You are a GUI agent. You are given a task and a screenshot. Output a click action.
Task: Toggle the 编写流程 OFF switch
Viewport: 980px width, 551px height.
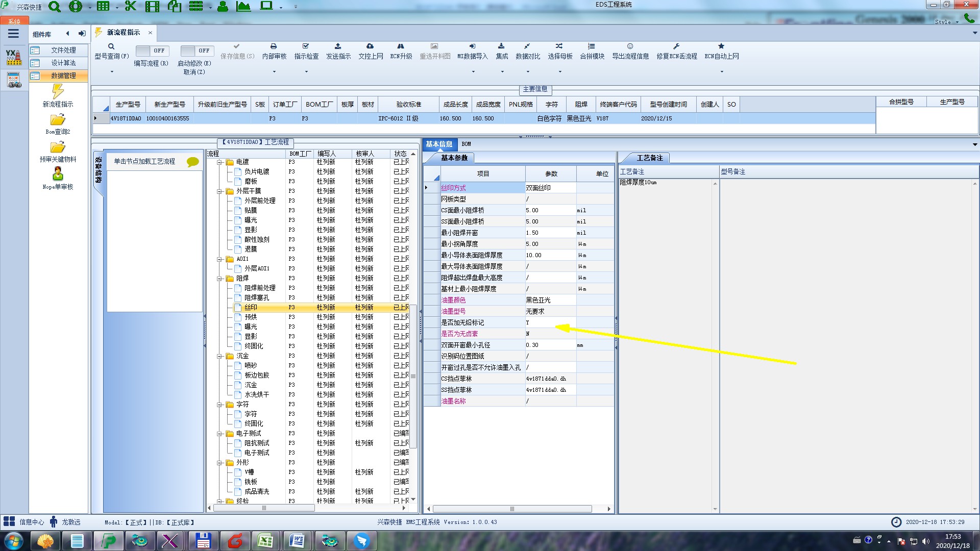pyautogui.click(x=151, y=51)
